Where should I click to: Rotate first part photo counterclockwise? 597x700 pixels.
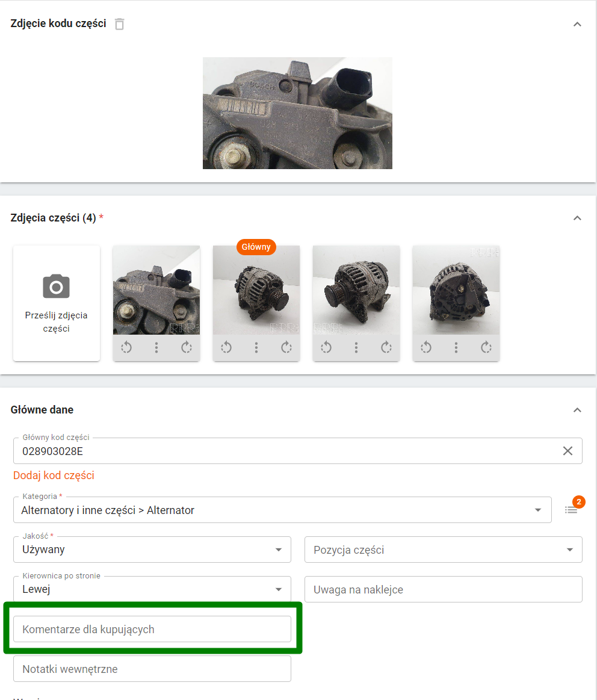pyautogui.click(x=126, y=347)
